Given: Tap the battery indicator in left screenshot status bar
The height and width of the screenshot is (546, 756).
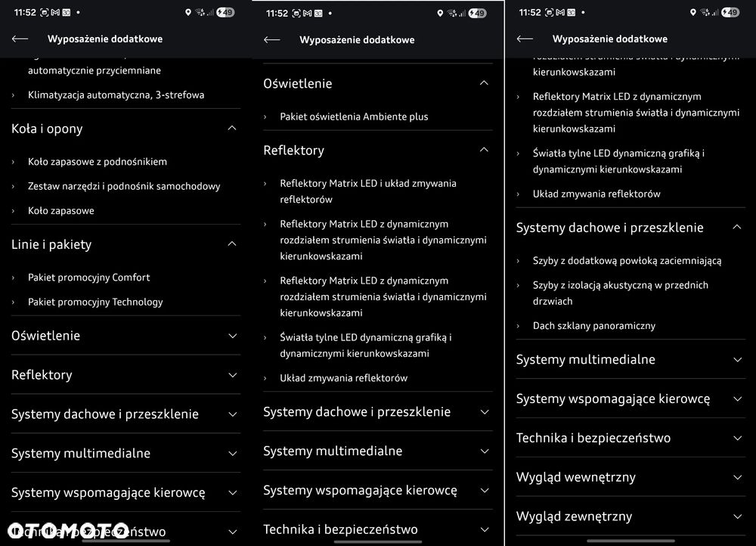Looking at the screenshot, I should click(x=225, y=13).
